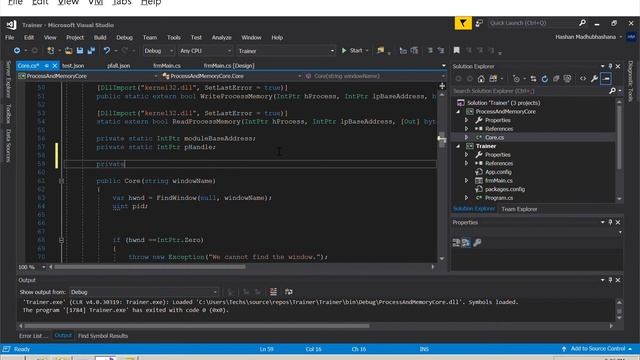
Task: Open Properties wrench icon in Solution Explorer toolbar
Action: [x=594, y=79]
